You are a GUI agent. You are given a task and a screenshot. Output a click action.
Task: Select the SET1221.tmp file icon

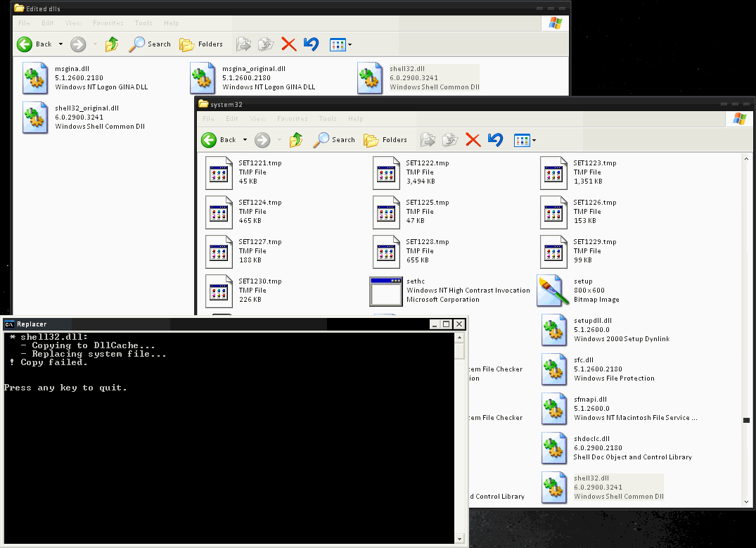point(219,172)
